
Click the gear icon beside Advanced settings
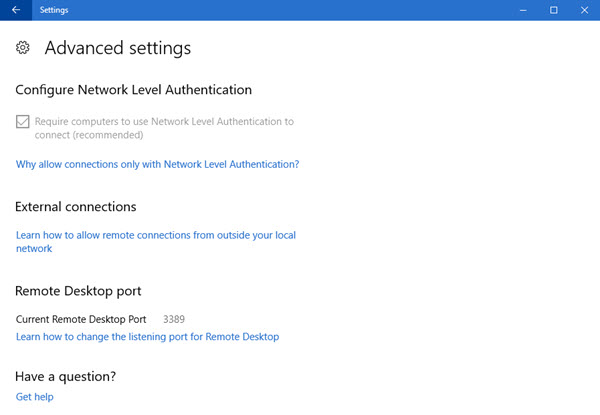coord(23,48)
